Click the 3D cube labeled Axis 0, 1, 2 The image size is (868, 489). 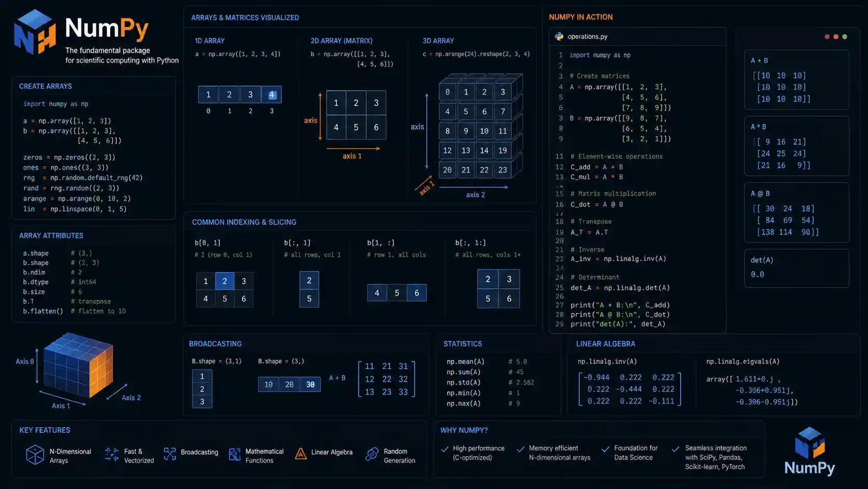point(78,366)
